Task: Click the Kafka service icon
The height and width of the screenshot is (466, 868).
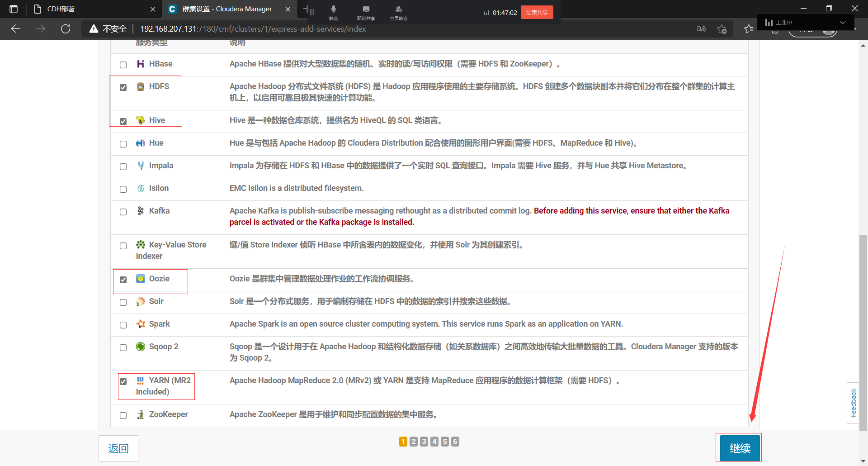Action: click(141, 211)
